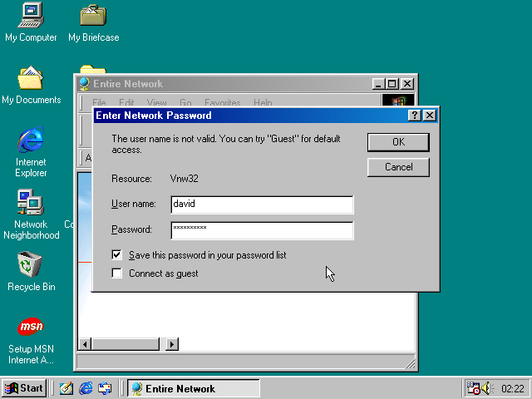532x399 pixels.
Task: Click the clock showing 02:22
Action: [513, 388]
